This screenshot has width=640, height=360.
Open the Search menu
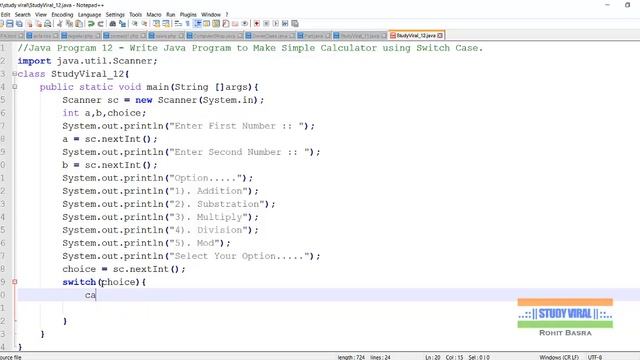tap(22, 15)
